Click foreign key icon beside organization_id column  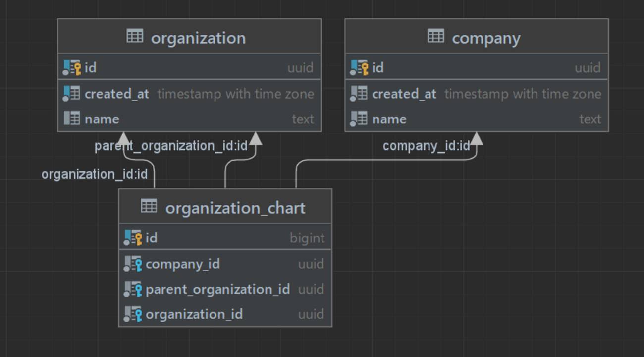[133, 314]
